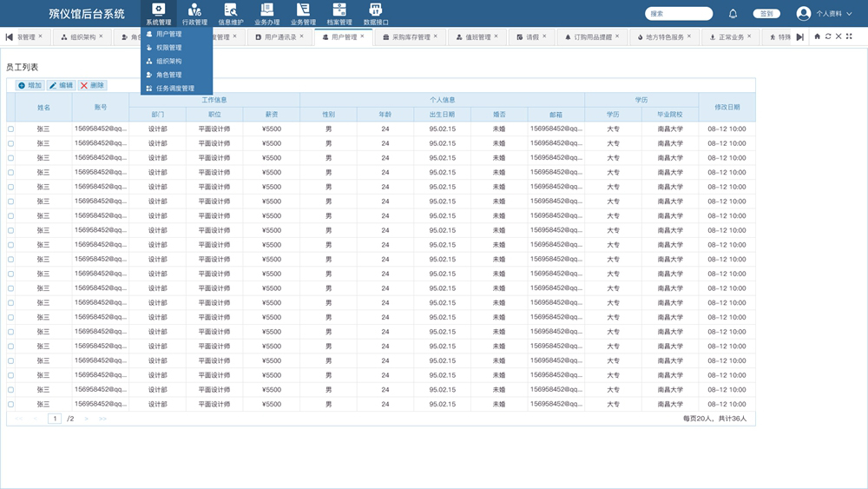The image size is (868, 489).
Task: Switch to the 采购库存管理 tab
Action: (x=411, y=37)
